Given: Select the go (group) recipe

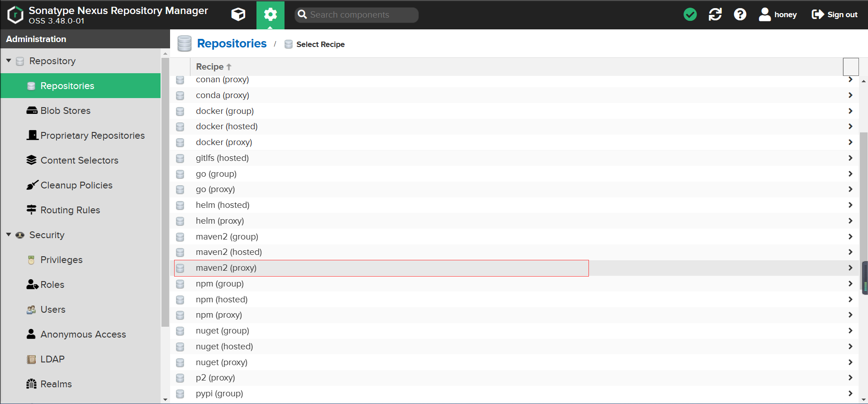Looking at the screenshot, I should (x=514, y=174).
